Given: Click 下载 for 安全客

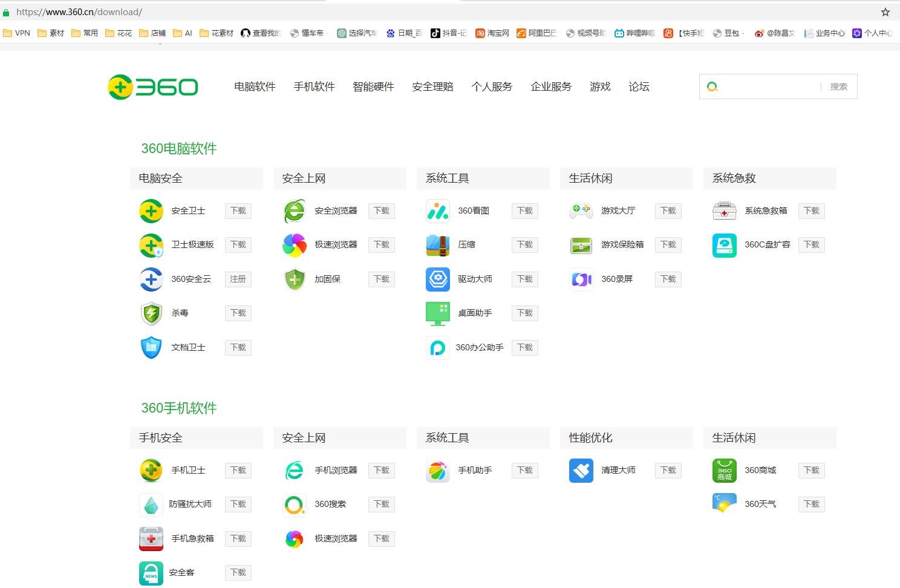Looking at the screenshot, I should point(238,573).
